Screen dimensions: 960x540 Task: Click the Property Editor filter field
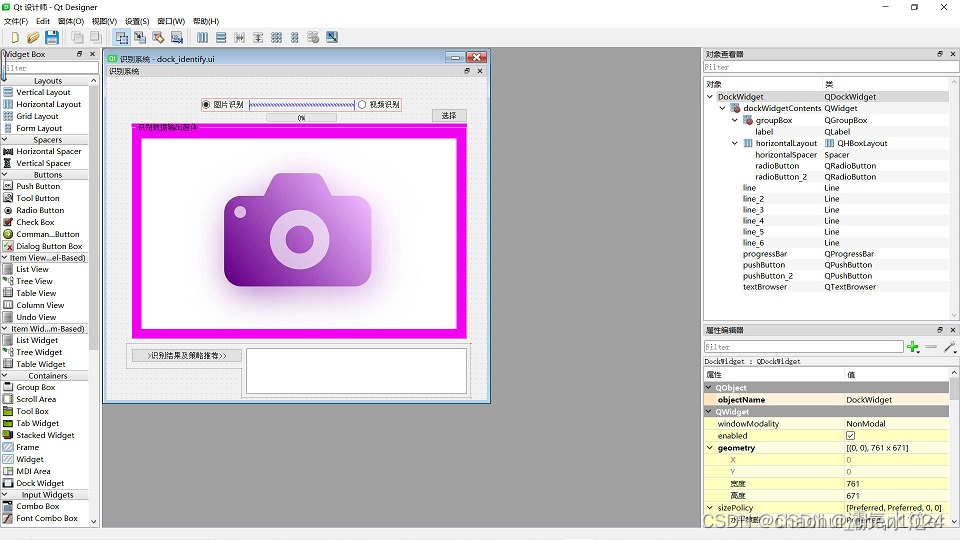(803, 347)
